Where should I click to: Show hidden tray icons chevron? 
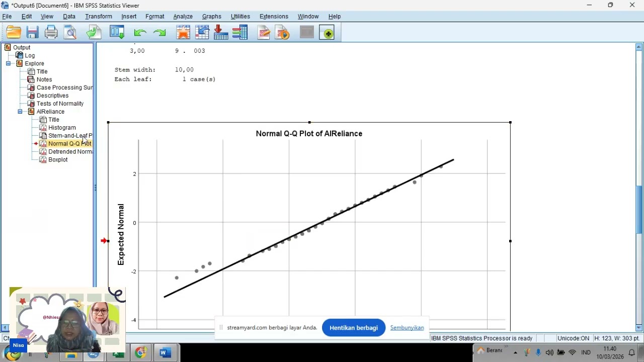[x=516, y=352]
